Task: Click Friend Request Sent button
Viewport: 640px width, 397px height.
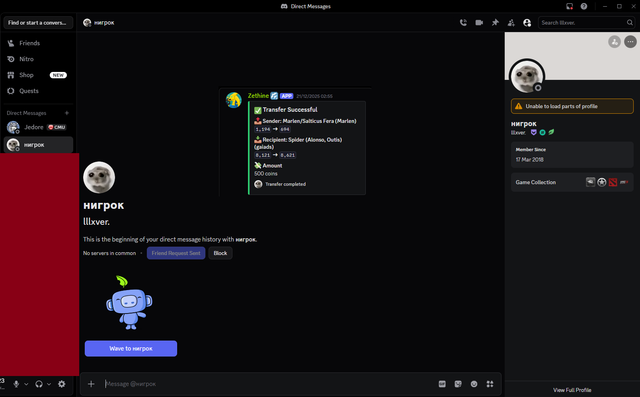Action: point(176,253)
